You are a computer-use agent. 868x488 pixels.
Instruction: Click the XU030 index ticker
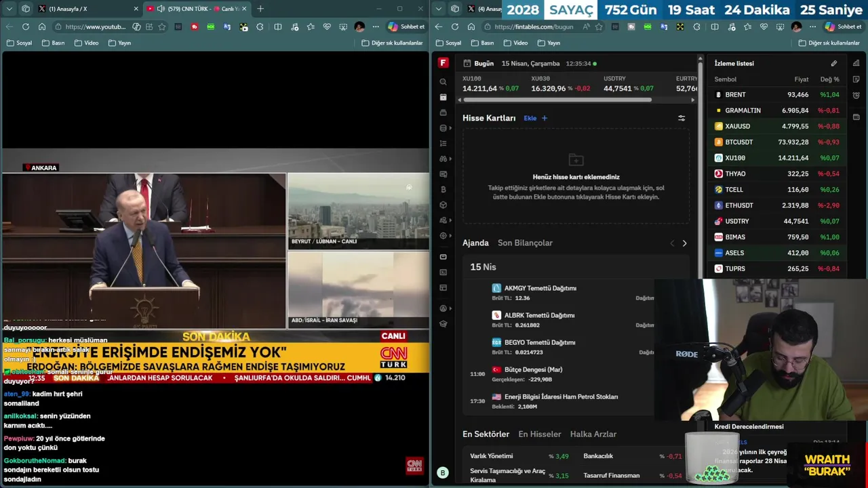560,84
